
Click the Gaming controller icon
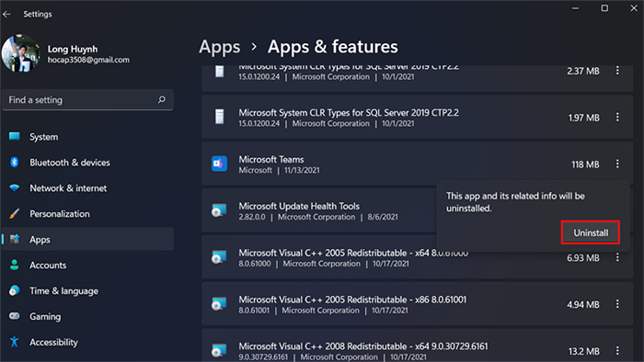point(15,316)
